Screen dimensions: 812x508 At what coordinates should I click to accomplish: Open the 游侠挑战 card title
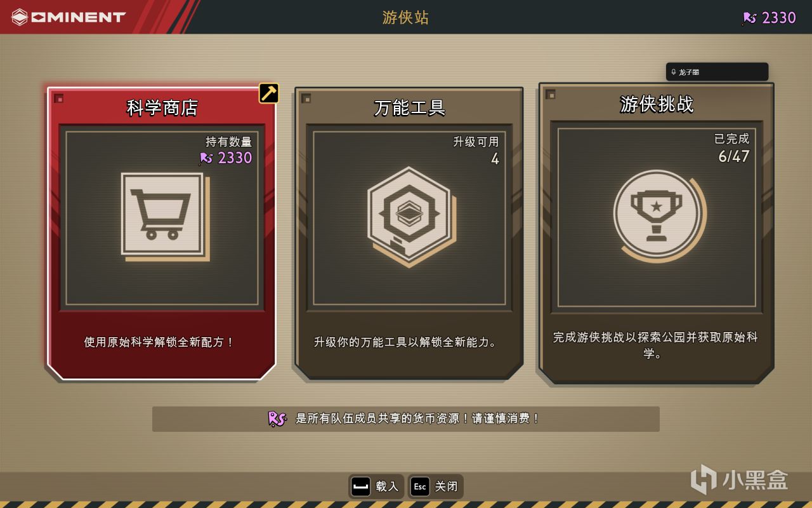click(657, 104)
